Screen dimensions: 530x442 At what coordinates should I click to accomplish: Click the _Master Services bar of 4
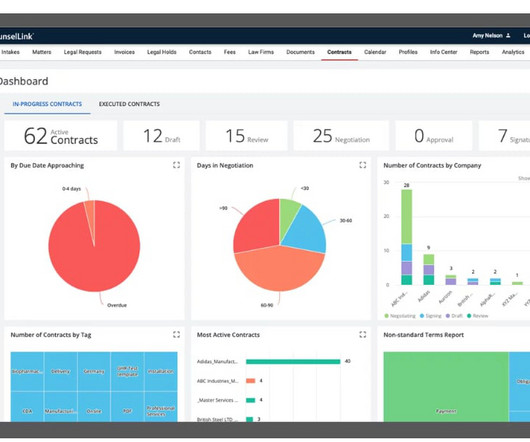tap(250, 400)
